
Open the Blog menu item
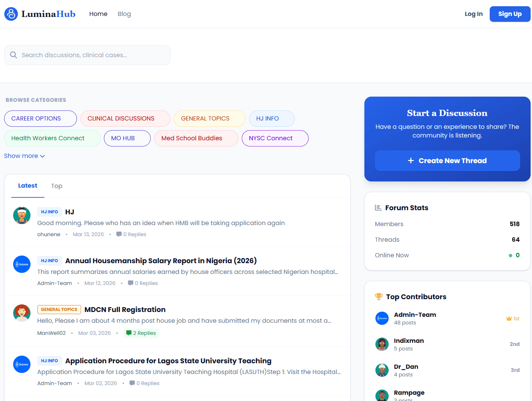pyautogui.click(x=124, y=14)
